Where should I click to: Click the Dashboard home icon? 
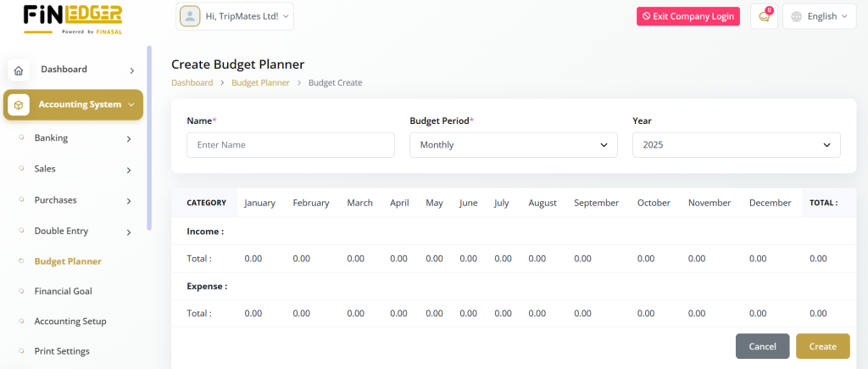tap(19, 70)
